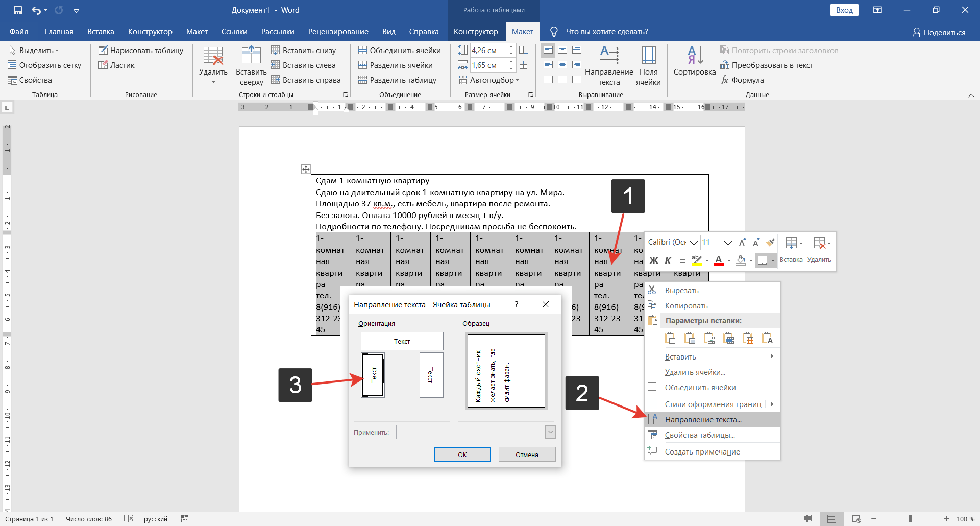Toggle Отобразить сетку gridlines
980x526 pixels.
tap(44, 65)
